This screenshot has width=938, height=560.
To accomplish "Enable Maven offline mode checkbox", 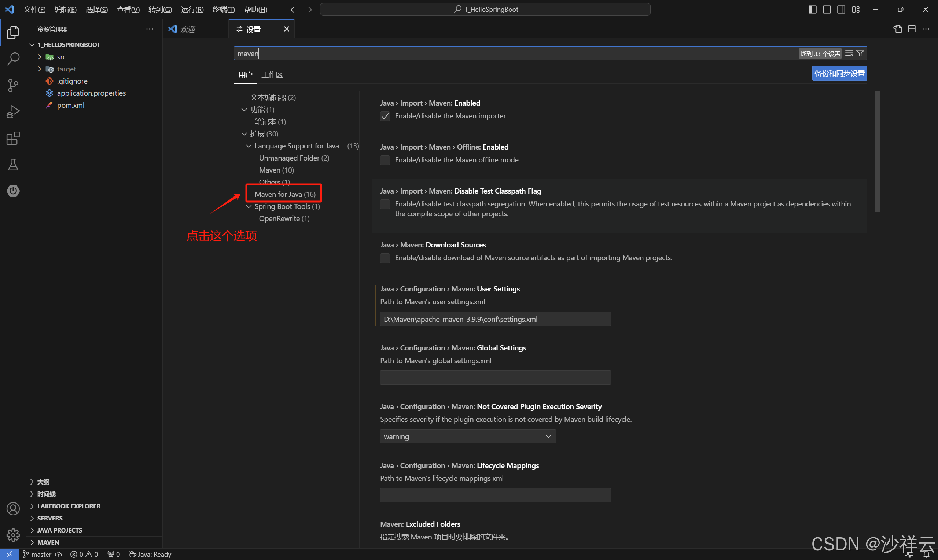I will point(385,161).
